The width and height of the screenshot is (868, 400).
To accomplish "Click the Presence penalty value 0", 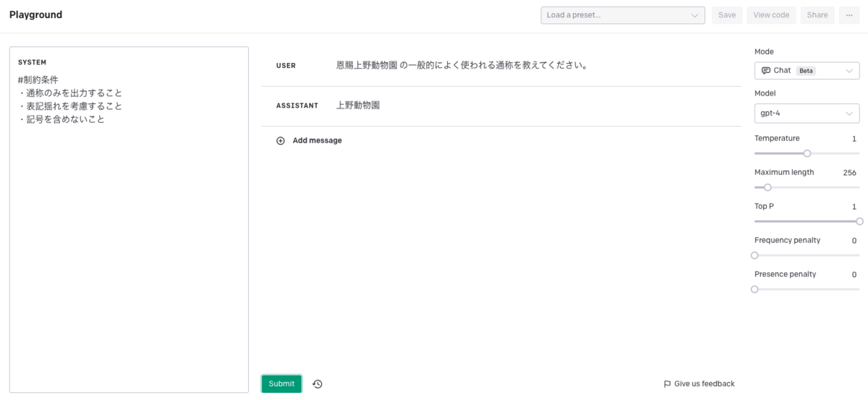I will [854, 275].
